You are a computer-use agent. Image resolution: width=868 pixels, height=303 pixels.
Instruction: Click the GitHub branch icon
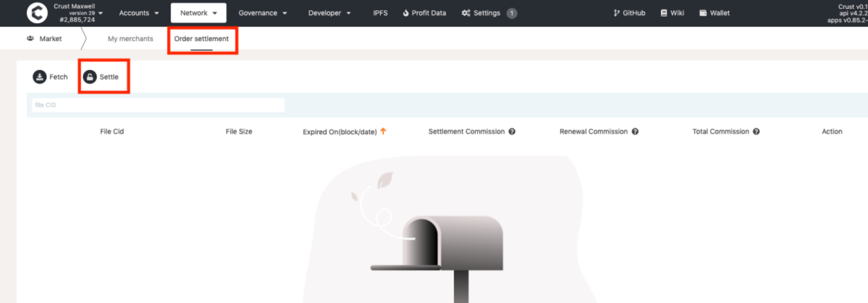click(x=616, y=13)
